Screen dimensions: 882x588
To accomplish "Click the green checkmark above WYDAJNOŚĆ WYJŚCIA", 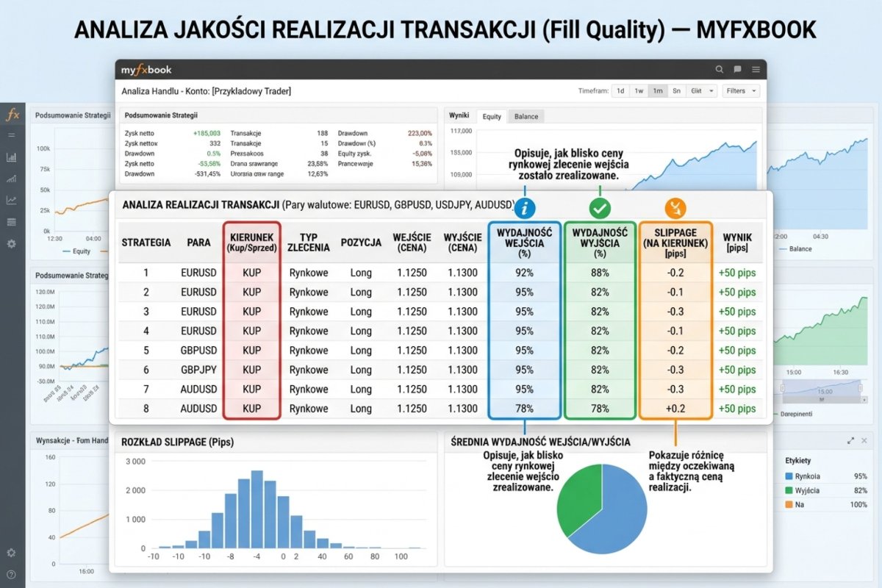I will click(600, 208).
